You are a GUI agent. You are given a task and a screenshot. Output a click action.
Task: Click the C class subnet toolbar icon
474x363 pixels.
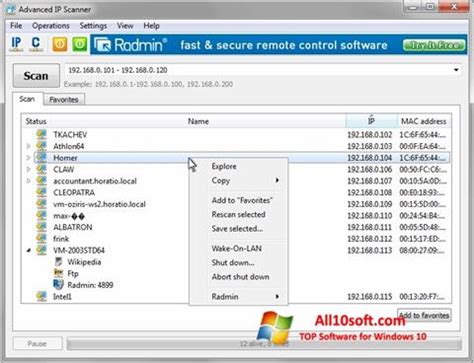point(36,44)
